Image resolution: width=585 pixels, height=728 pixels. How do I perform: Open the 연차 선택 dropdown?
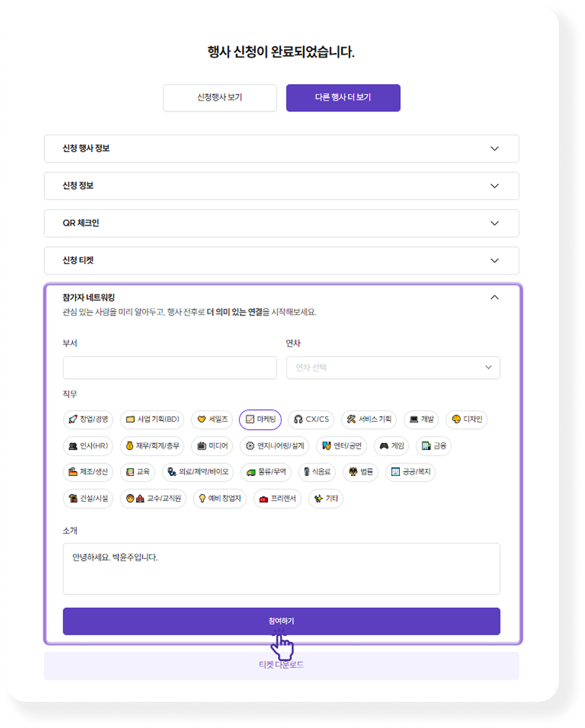tap(393, 367)
